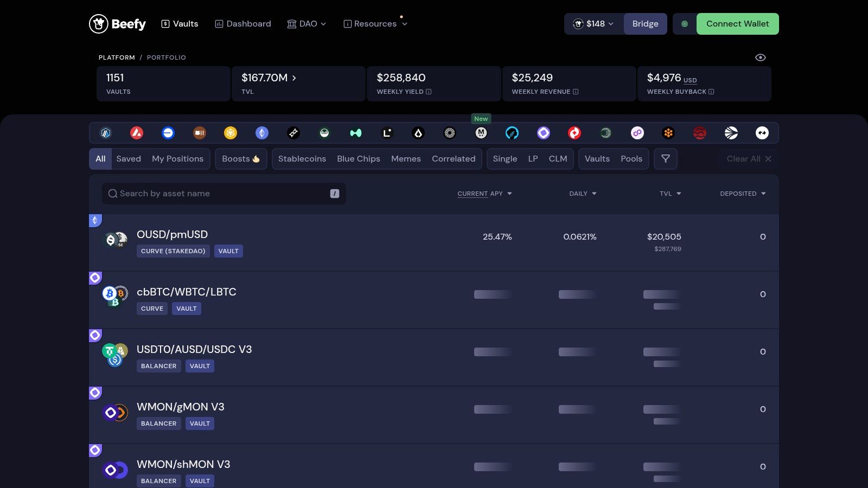This screenshot has height=488, width=868.
Task: Select the blue ring chain icon
Action: 512,133
